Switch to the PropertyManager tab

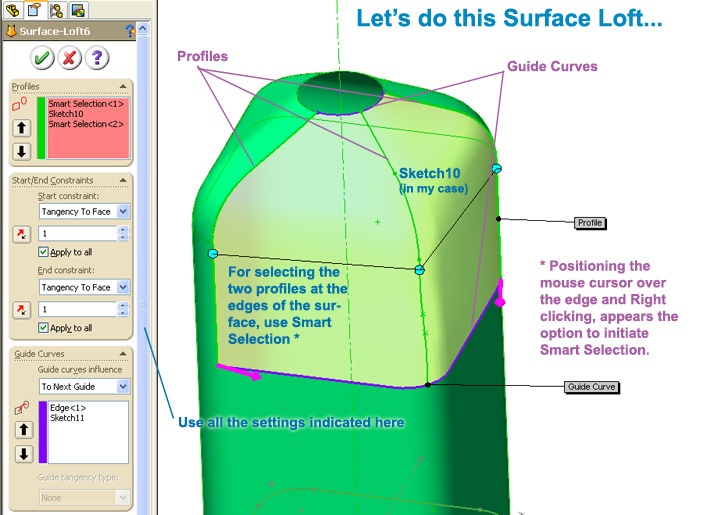click(x=35, y=9)
